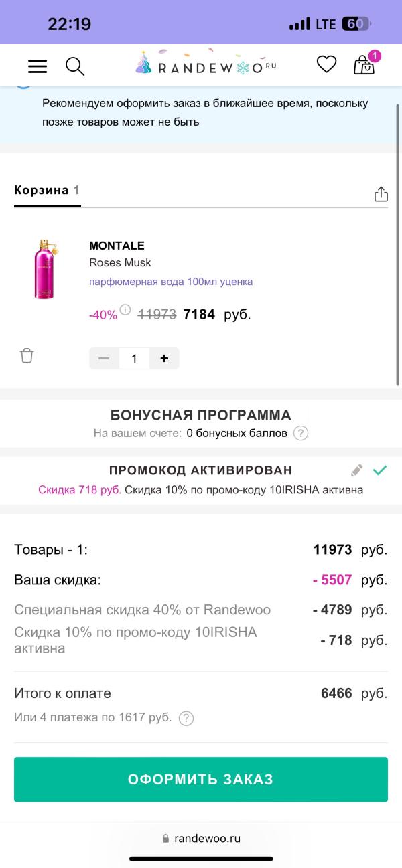Delete Roses Musk with the trash icon
Image resolution: width=402 pixels, height=868 pixels.
[27, 355]
